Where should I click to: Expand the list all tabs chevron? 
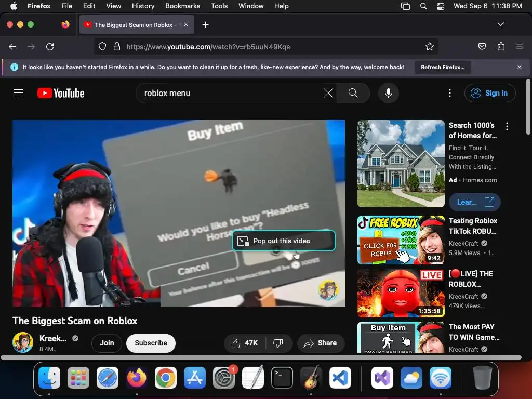(x=501, y=24)
